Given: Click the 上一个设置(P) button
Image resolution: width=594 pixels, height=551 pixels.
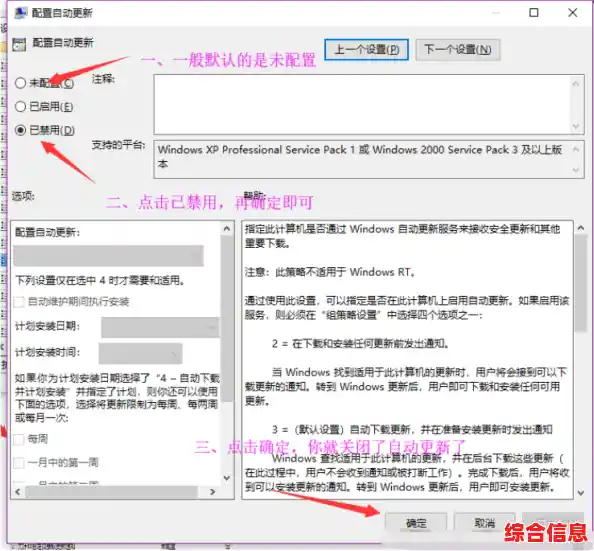Looking at the screenshot, I should (x=366, y=50).
